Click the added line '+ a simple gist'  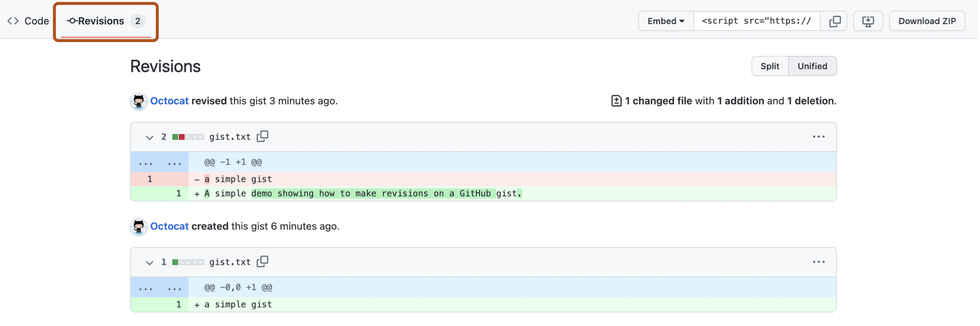point(483,304)
